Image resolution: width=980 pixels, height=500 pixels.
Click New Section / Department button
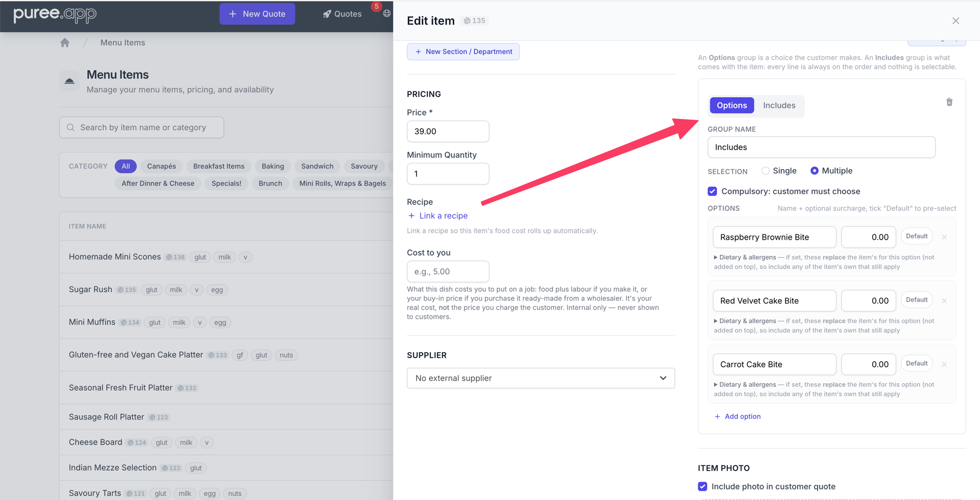point(463,51)
